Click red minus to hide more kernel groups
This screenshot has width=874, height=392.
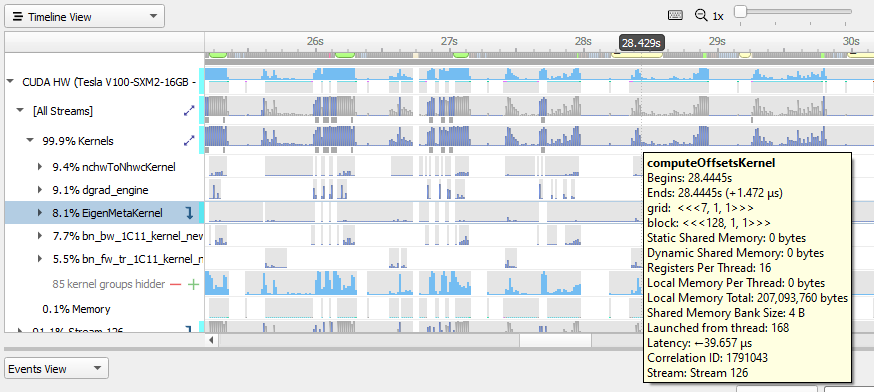point(176,284)
